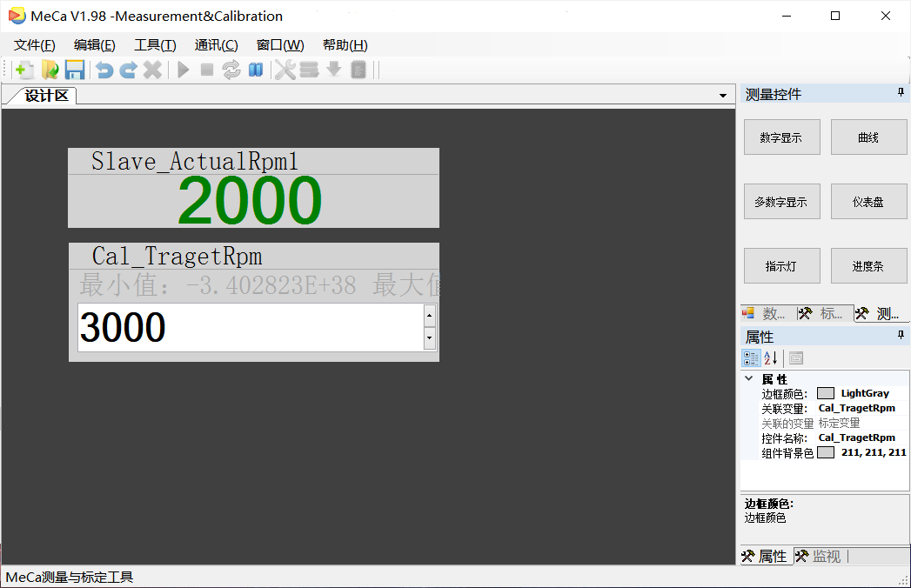This screenshot has height=588, width=911.
Task: Click the blue pause icon in toolbar
Action: coord(256,70)
